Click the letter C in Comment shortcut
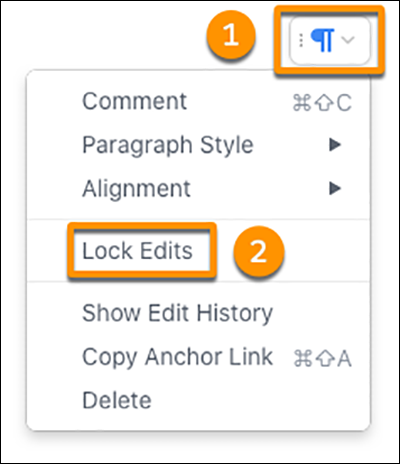400x464 pixels. coord(344,103)
